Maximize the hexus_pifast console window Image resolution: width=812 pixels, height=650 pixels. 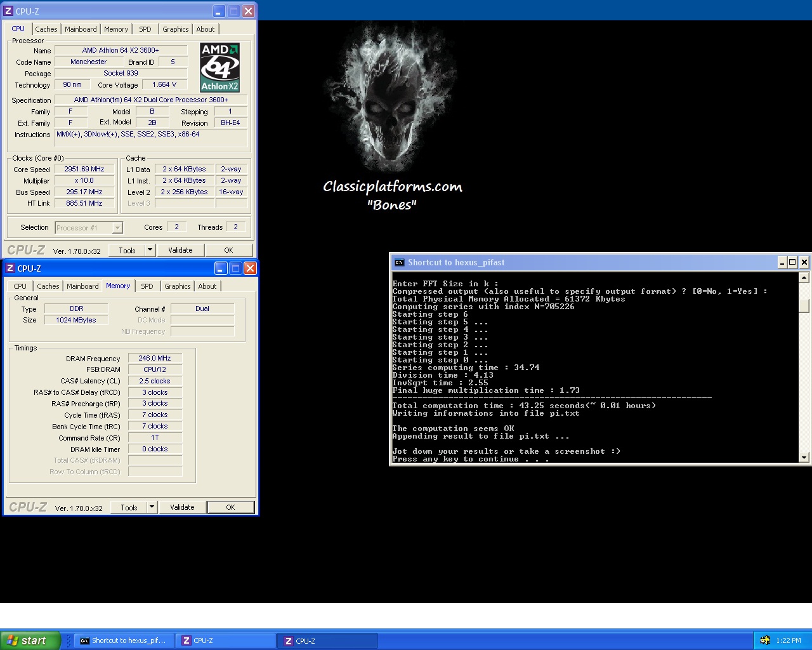792,262
